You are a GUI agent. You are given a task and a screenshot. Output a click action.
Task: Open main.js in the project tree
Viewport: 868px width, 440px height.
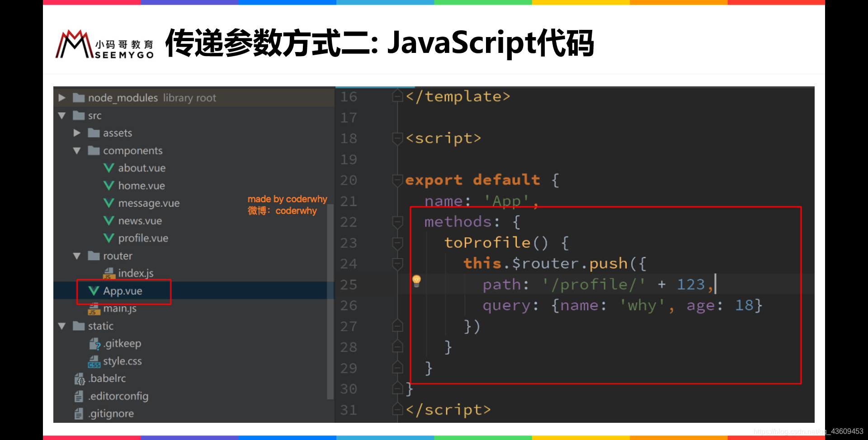pos(120,308)
